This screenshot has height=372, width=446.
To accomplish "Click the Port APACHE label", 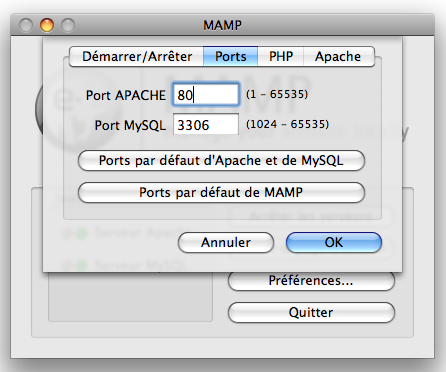I will (x=126, y=95).
